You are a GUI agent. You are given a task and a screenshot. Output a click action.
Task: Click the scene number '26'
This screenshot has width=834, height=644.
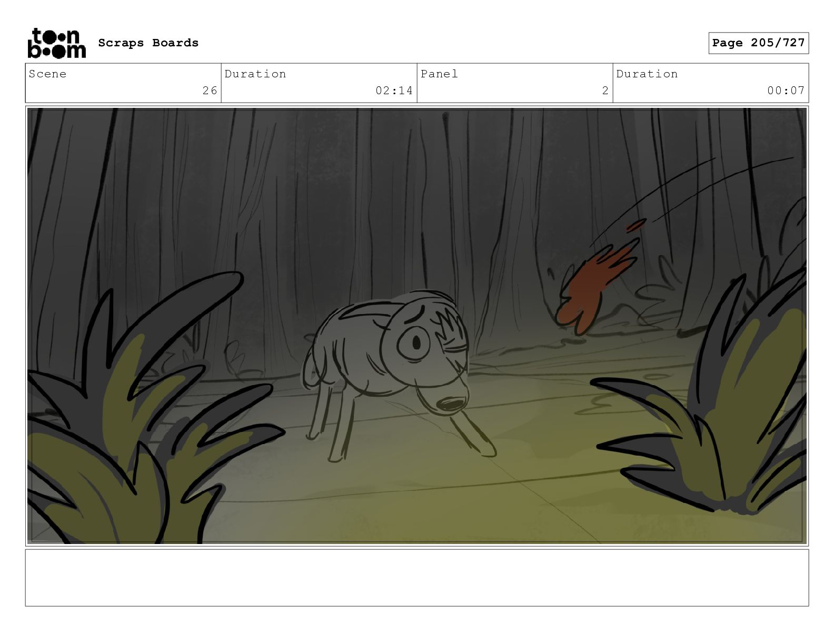210,91
